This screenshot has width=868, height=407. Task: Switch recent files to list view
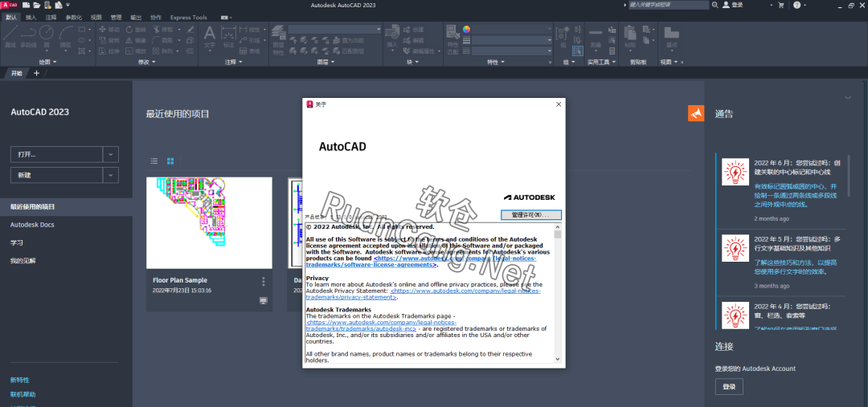tap(154, 161)
